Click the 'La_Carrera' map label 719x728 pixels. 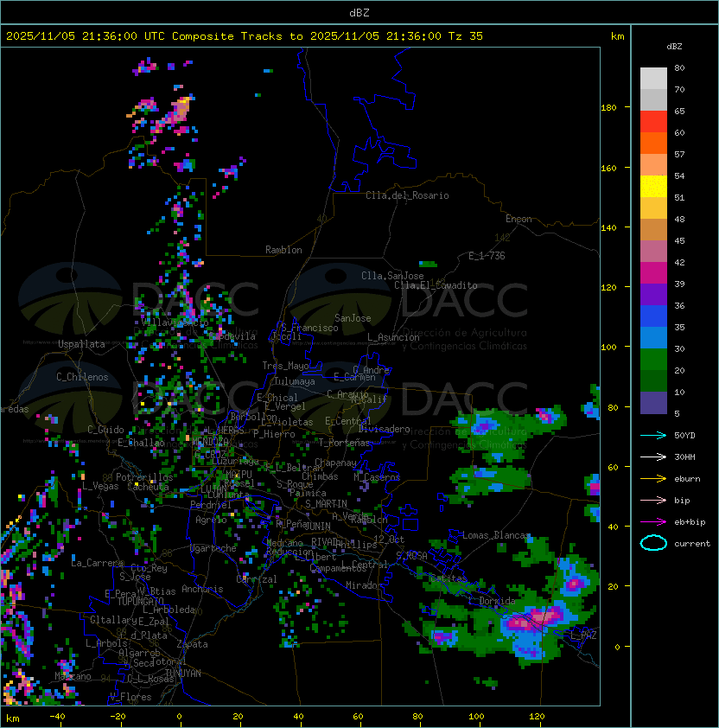[x=98, y=563]
